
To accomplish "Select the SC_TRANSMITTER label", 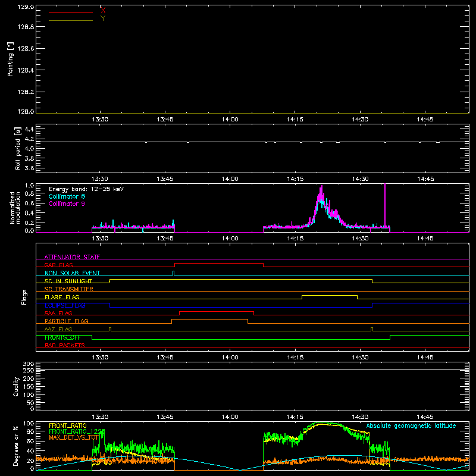I will (x=69, y=289).
